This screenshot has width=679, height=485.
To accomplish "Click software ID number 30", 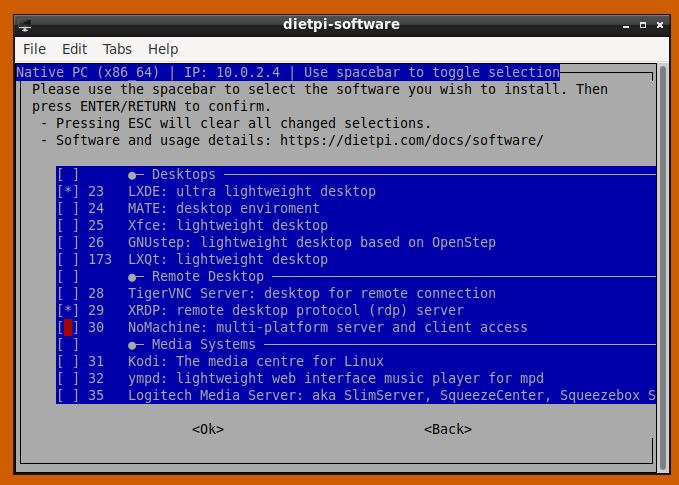I will click(x=96, y=327).
